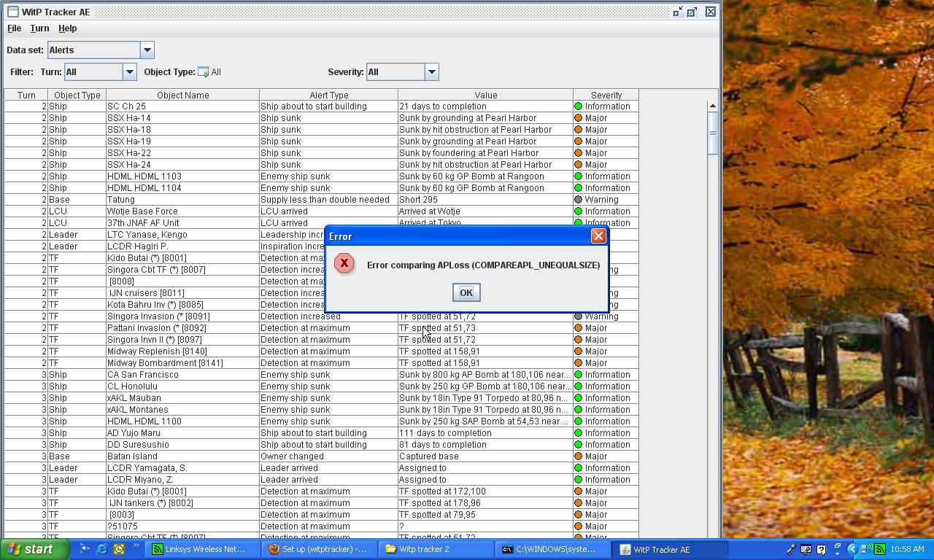Click the table's vertical scrollbar thumb
Image resolution: width=934 pixels, height=560 pixels.
[713, 132]
